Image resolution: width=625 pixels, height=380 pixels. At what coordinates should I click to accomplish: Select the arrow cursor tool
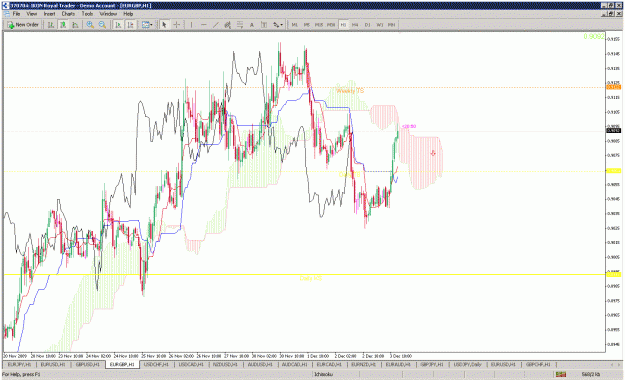tap(164, 25)
